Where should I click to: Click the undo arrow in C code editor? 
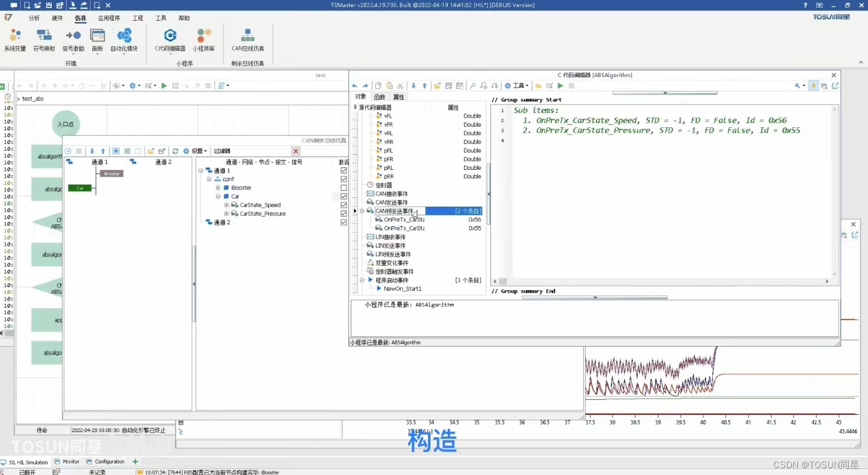click(x=355, y=86)
